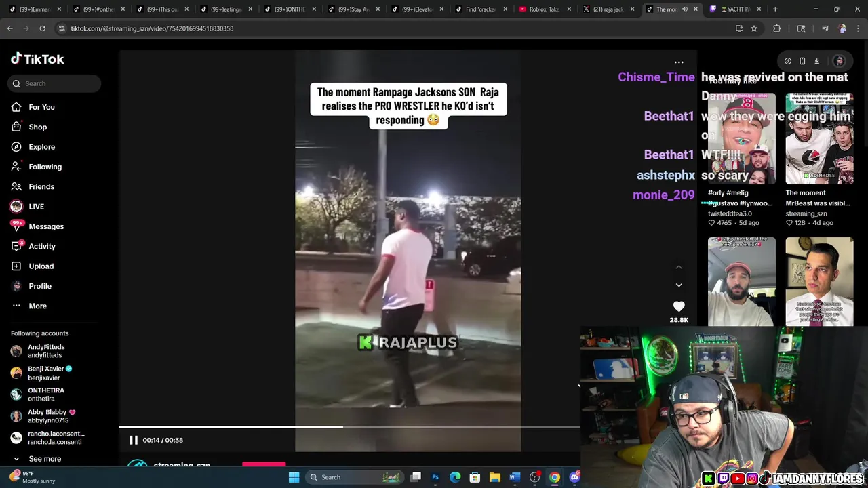Click the Upload plus icon

pos(16,266)
